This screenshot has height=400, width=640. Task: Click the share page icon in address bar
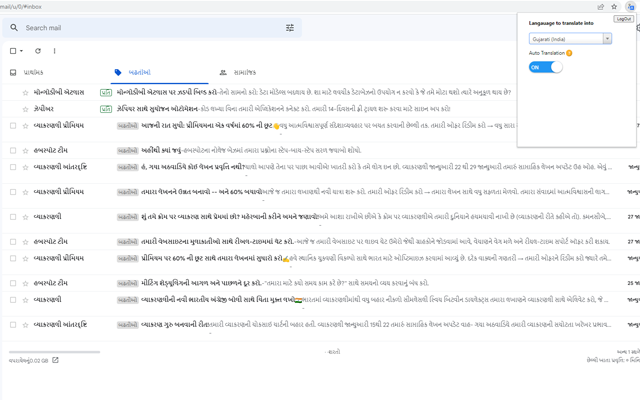pos(600,7)
